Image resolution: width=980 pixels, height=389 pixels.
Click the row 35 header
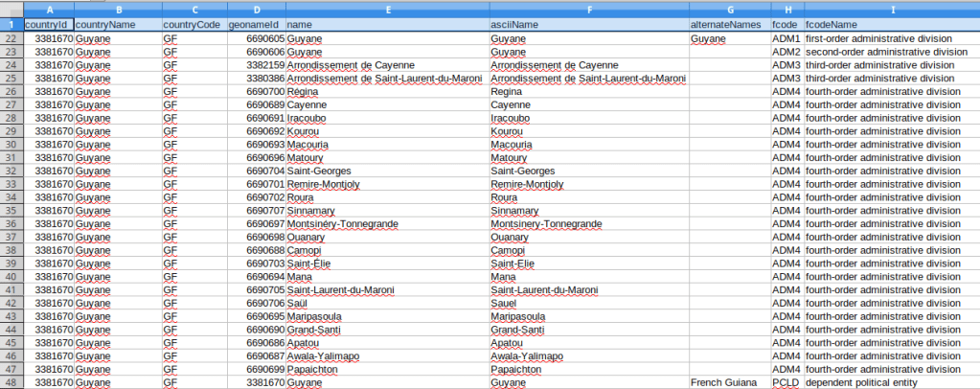(x=11, y=211)
